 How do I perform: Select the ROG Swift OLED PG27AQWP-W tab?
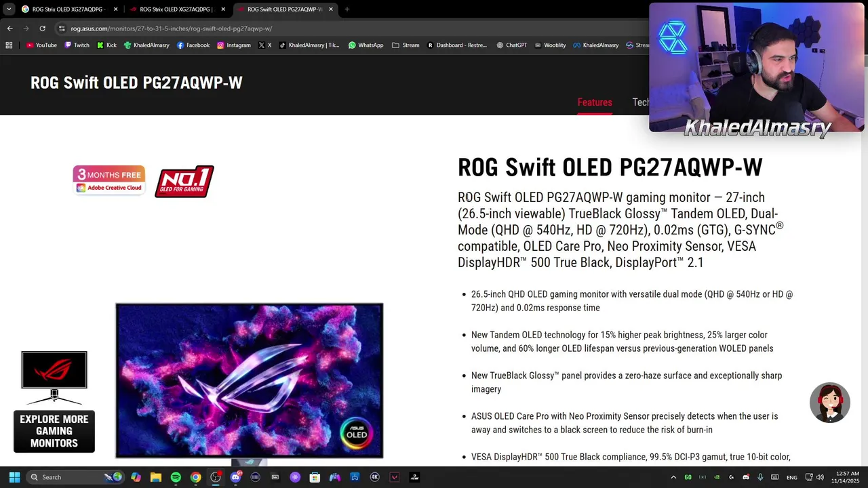(285, 9)
